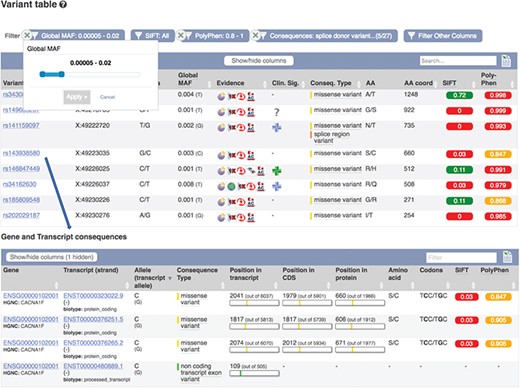Remove the Consequences filter
Viewport: 520px width, 388px height.
(255, 35)
